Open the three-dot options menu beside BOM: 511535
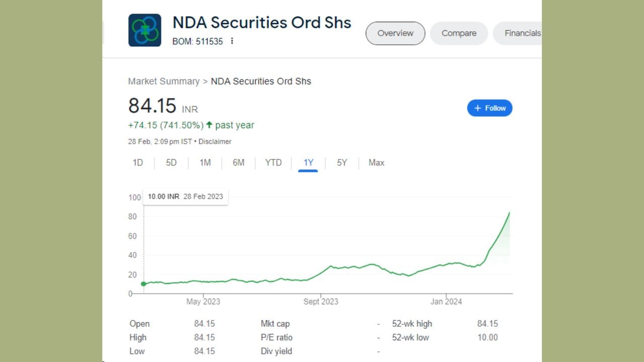The image size is (644, 362). pos(232,41)
